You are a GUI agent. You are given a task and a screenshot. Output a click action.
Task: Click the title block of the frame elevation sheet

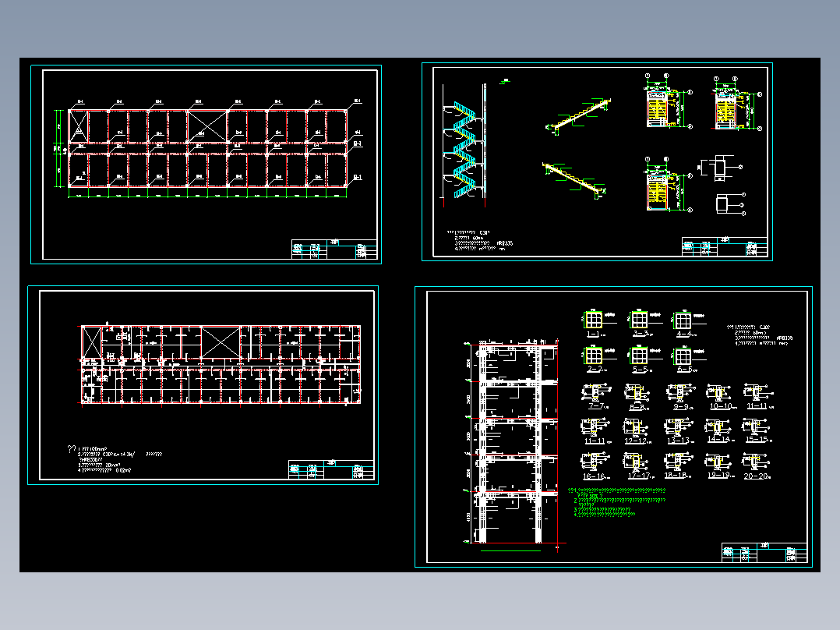pyautogui.click(x=764, y=552)
